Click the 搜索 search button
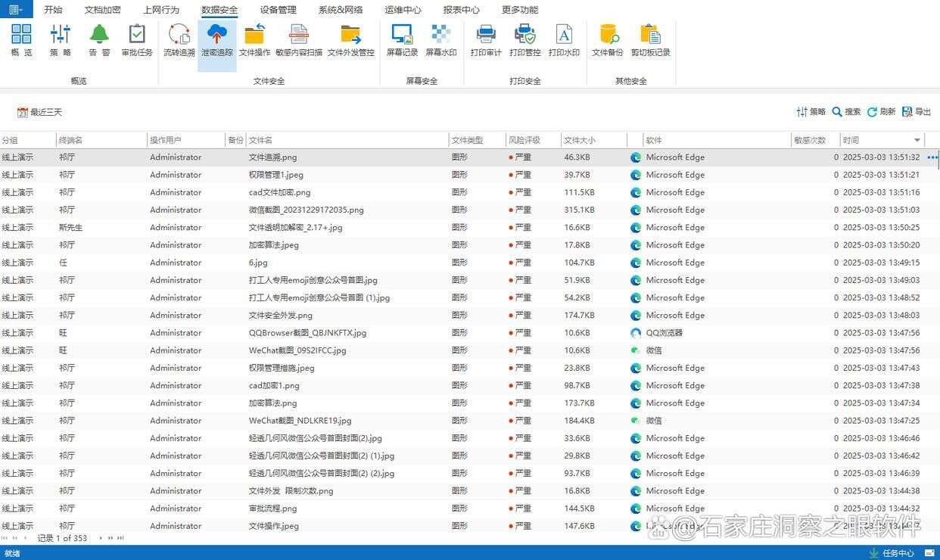Viewport: 940px width, 560px height. [x=846, y=112]
